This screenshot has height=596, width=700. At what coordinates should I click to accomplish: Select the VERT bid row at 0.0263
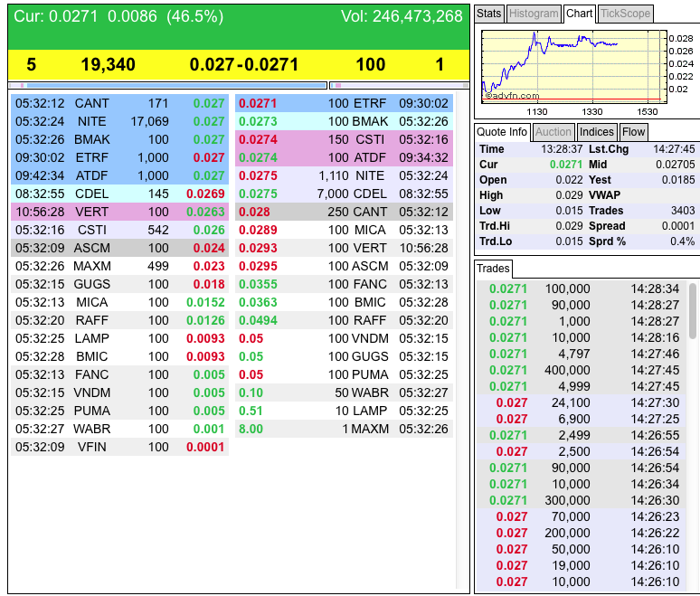pos(119,212)
